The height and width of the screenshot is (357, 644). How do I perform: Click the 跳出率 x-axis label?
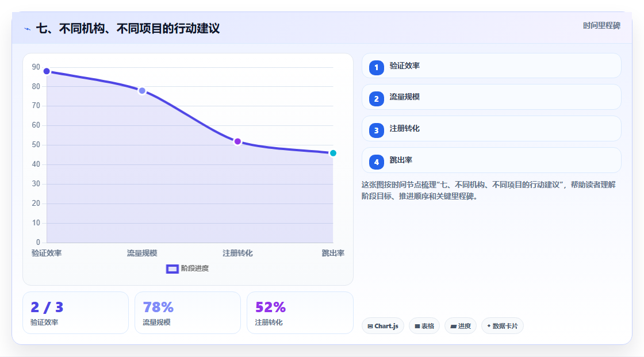[x=333, y=253]
